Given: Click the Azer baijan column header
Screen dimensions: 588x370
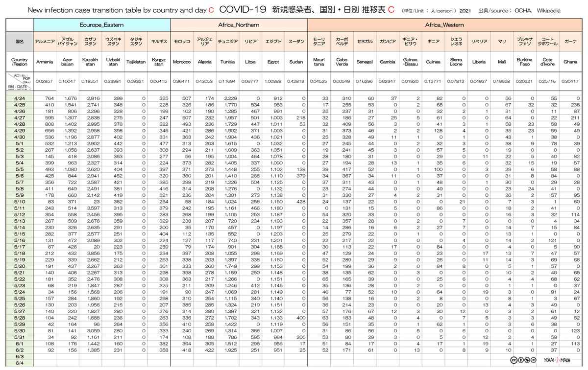Looking at the screenshot, I should 68,62.
